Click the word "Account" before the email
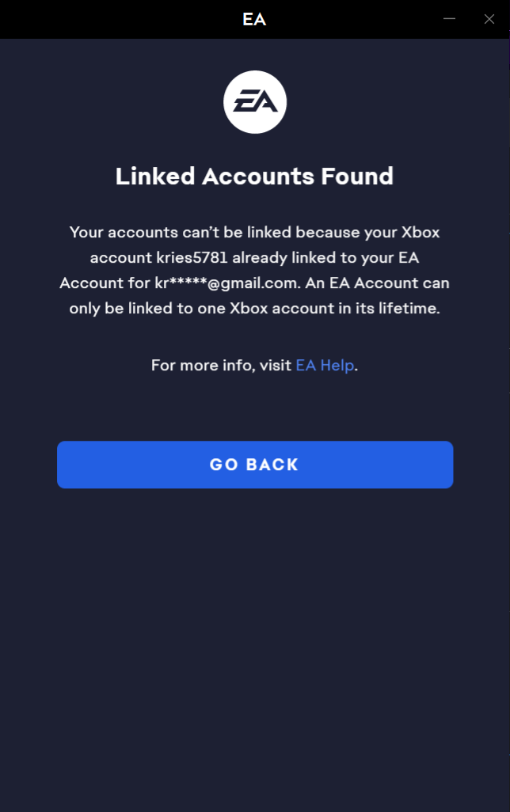510x812 pixels. point(89,283)
